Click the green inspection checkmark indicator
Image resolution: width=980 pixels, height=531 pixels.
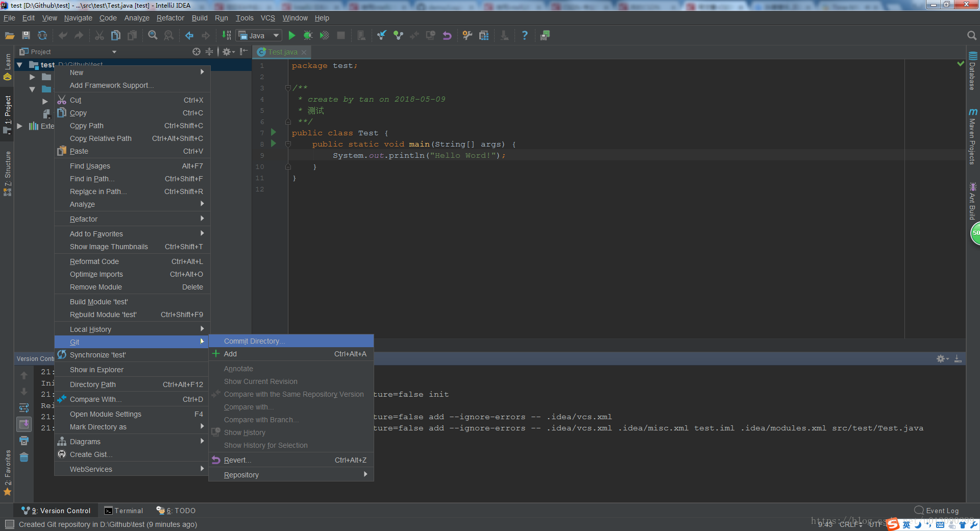961,64
